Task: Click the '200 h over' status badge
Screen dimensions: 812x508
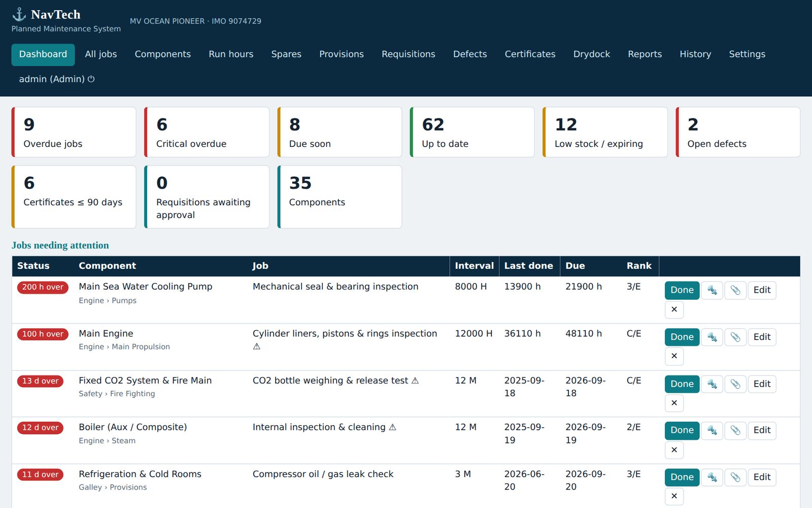Action: pyautogui.click(x=43, y=287)
